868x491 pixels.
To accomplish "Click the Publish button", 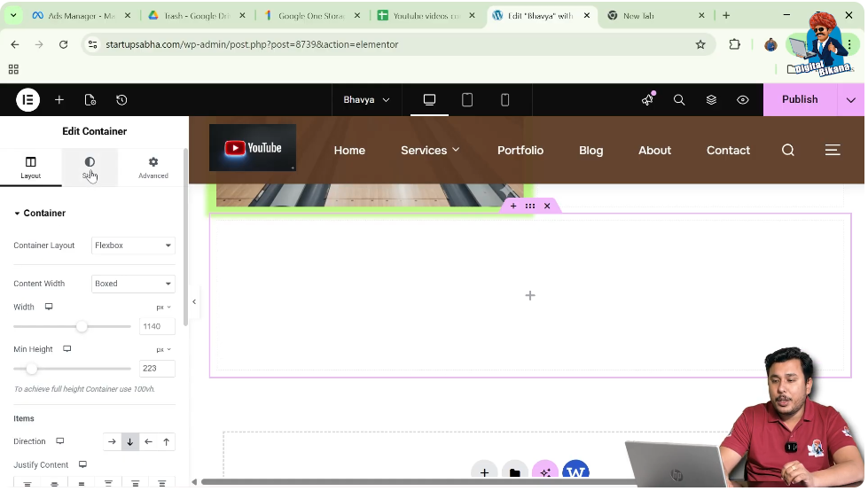I will coord(799,100).
